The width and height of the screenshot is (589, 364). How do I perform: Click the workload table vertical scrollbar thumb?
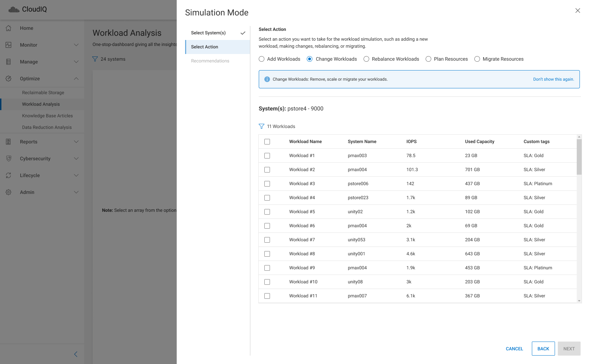(x=579, y=157)
